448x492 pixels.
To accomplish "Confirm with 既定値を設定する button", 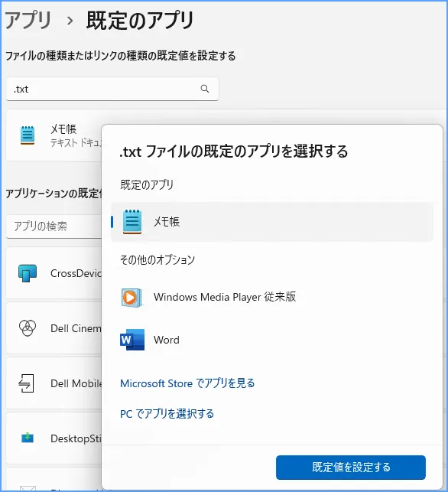I will pyautogui.click(x=351, y=468).
